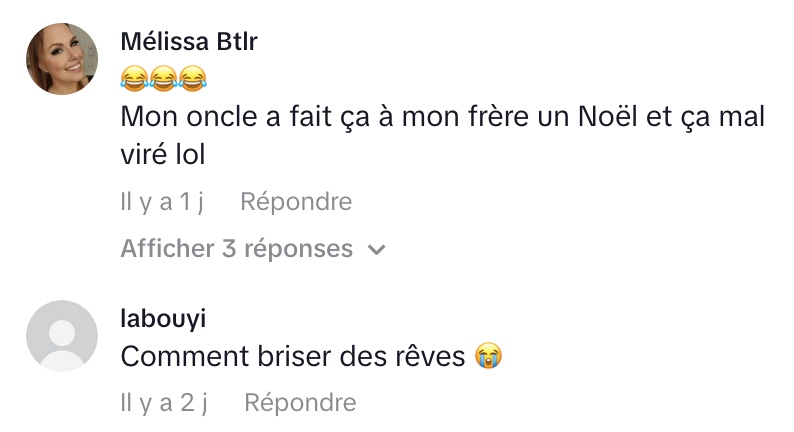Click the middle laughing emoji
Viewport: 794px width, 432px height.
pos(163,78)
